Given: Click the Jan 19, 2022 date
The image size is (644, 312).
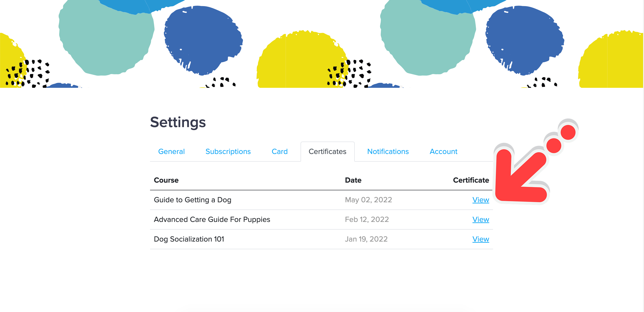Looking at the screenshot, I should [366, 239].
